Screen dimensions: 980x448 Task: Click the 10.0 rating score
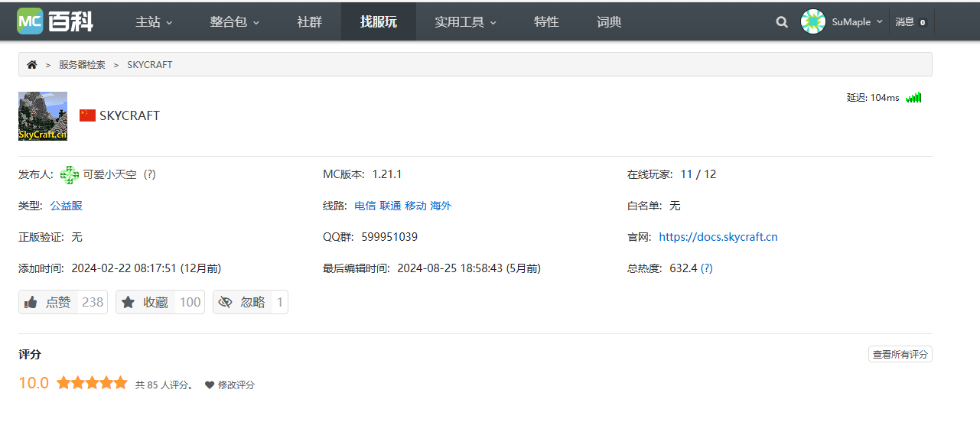coord(34,383)
